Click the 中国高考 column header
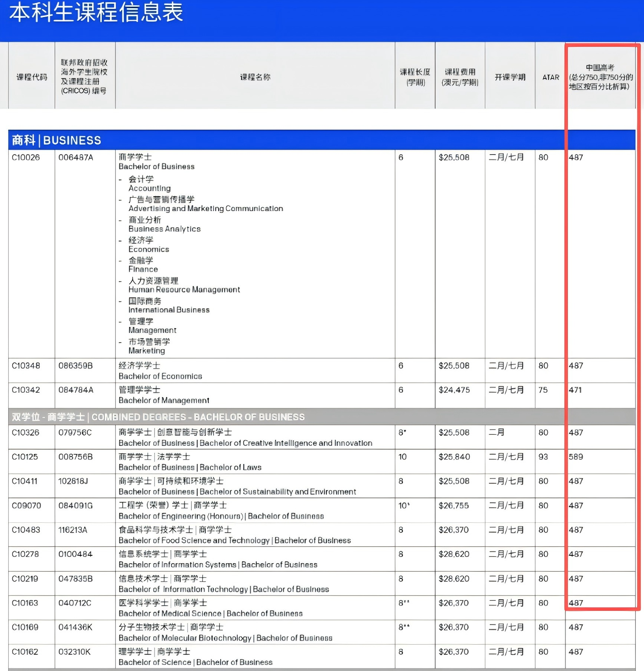 601,77
